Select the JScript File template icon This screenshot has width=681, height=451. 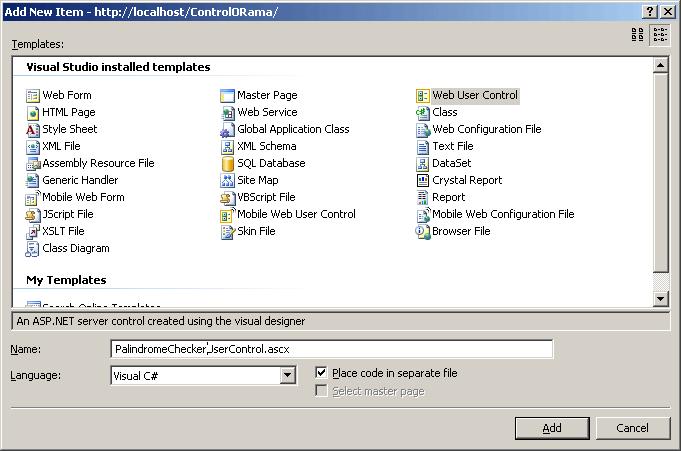tap(33, 215)
